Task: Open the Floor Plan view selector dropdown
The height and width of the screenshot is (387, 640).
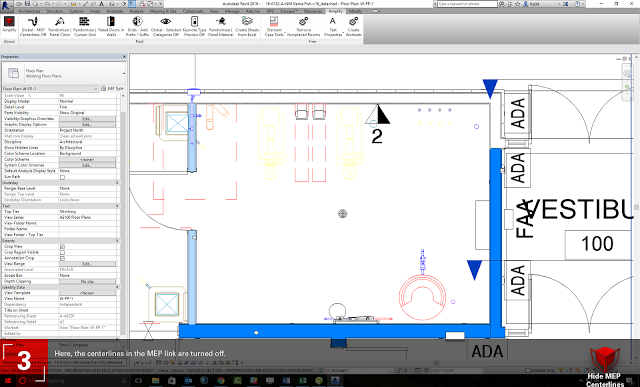Action: pos(50,89)
